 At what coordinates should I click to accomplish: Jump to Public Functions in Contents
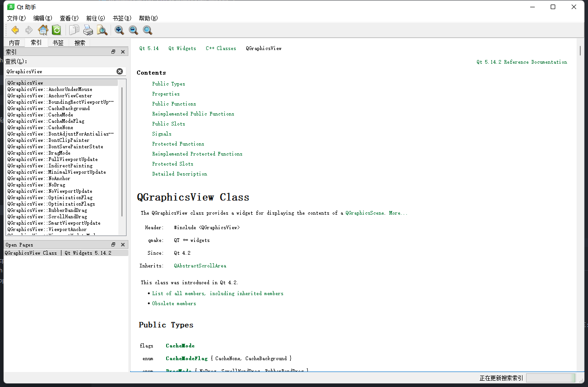174,104
